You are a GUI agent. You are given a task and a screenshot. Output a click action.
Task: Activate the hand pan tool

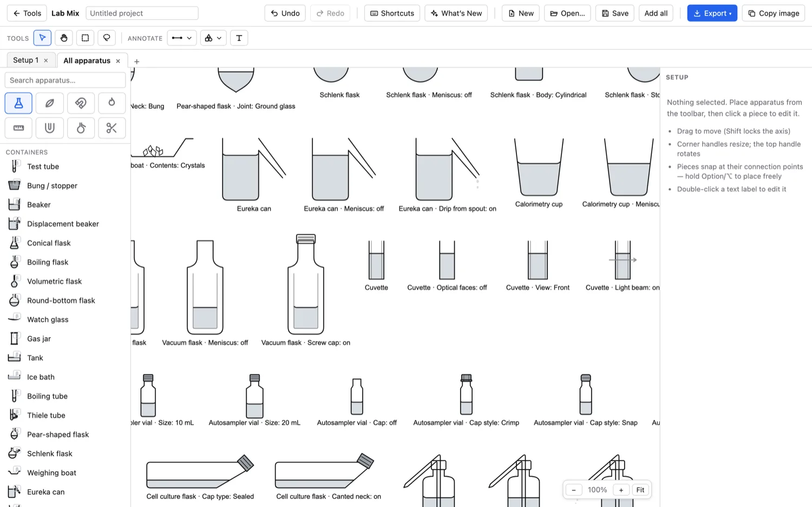64,38
